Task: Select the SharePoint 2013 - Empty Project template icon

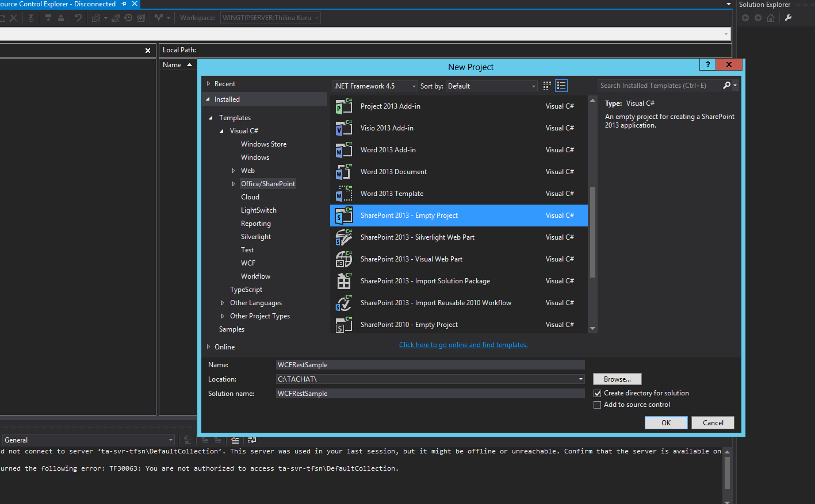Action: point(344,216)
